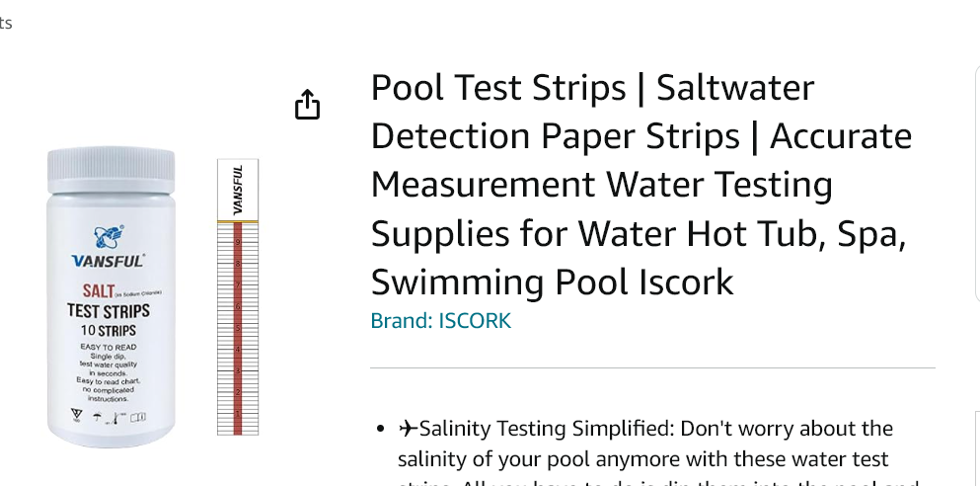Click 'EASY TO READ' text on the bottle
The height and width of the screenshot is (486, 980).
tap(109, 348)
